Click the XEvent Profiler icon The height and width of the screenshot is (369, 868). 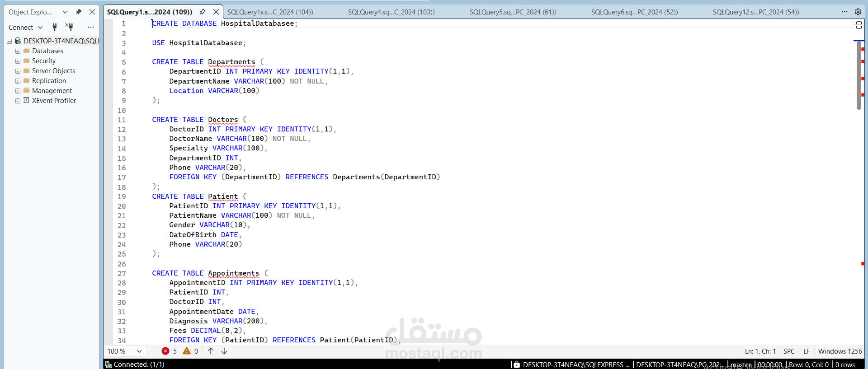(x=26, y=100)
